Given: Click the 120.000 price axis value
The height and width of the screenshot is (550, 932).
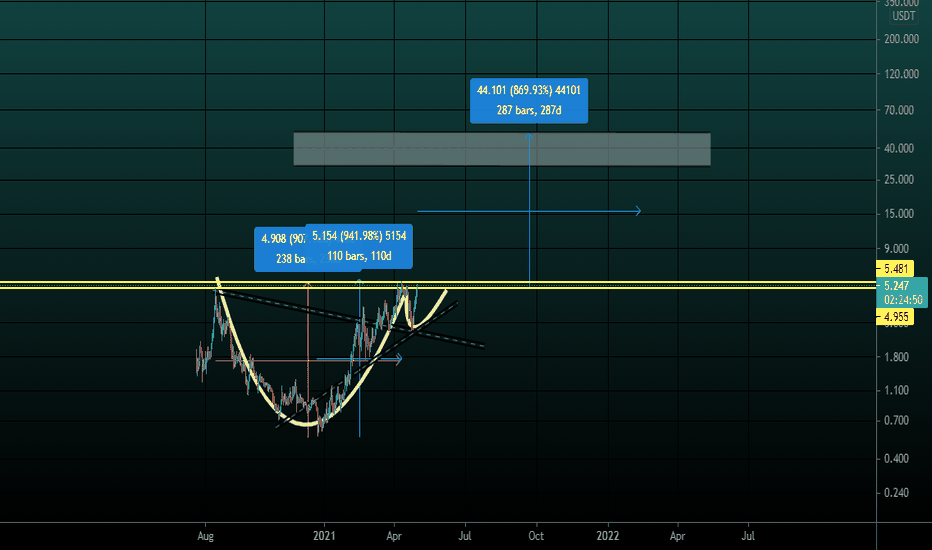Looking at the screenshot, I should tap(901, 74).
